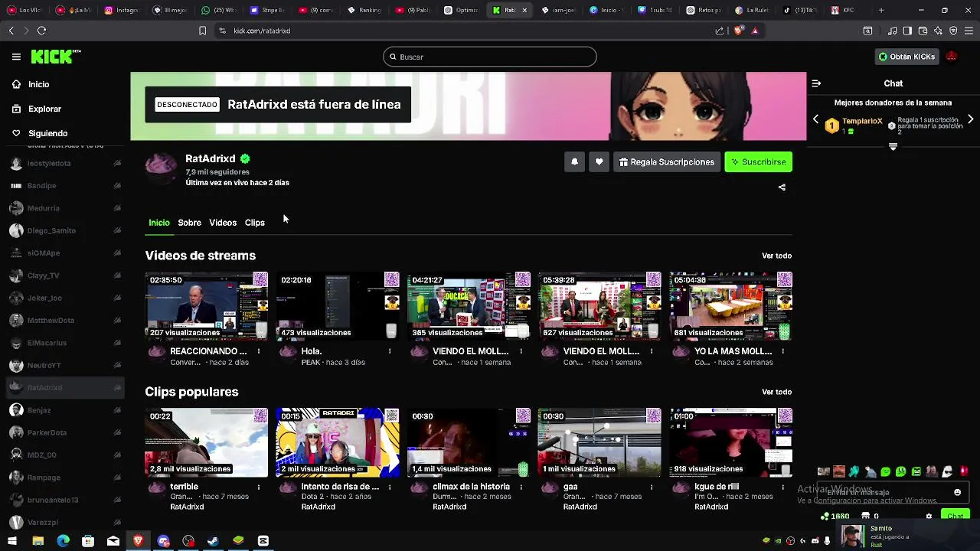This screenshot has width=980, height=551.
Task: Open options menu for 'Hola.' video
Action: pos(390,351)
